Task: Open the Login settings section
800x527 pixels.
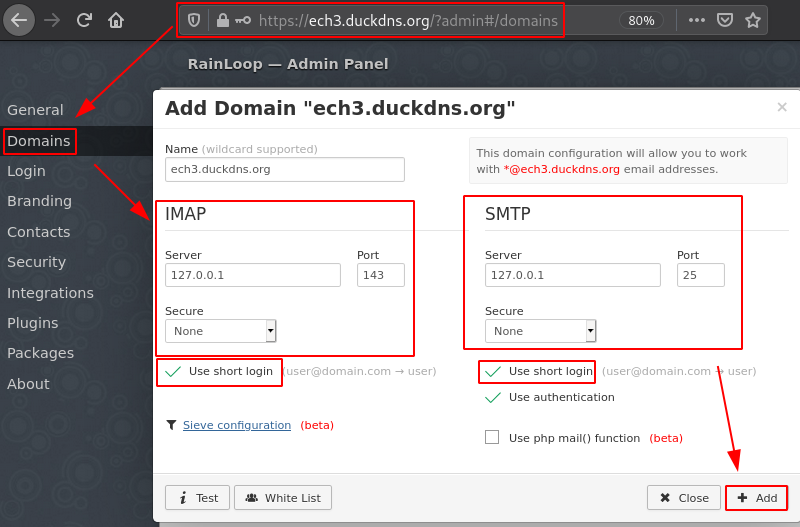Action: coord(26,171)
